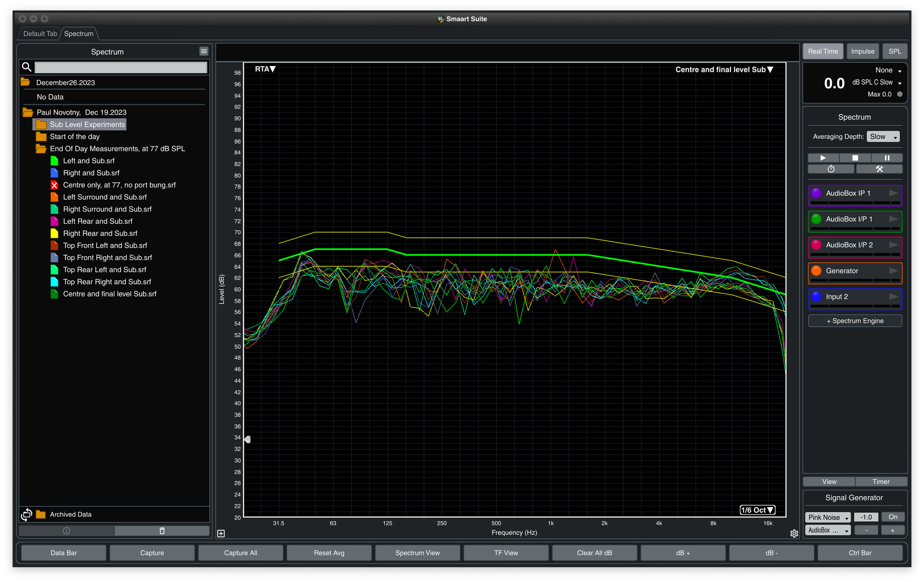Viewport: 924px width, 582px height.
Task: Click the graph settings gear icon
Action: click(x=794, y=533)
